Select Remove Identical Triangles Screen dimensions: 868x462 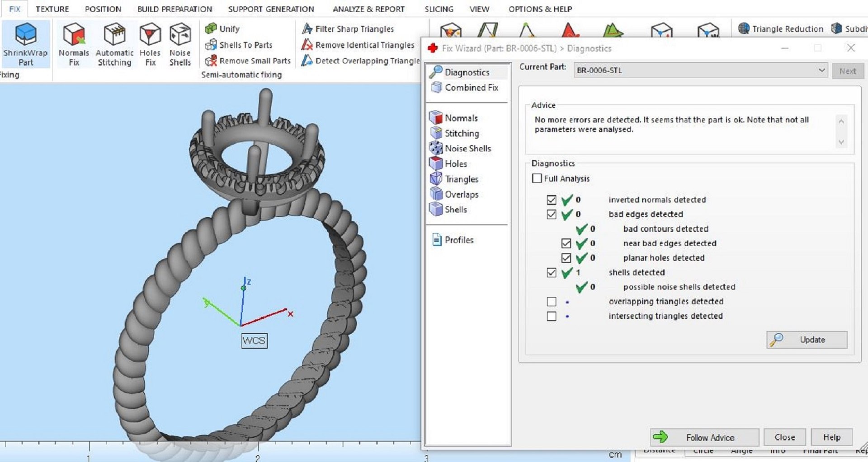[358, 45]
